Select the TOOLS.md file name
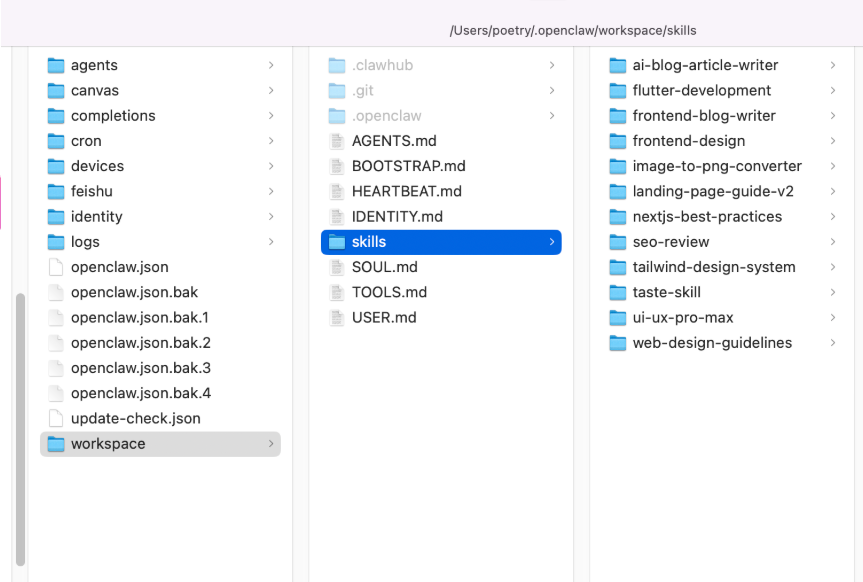Image resolution: width=863 pixels, height=582 pixels. [x=390, y=292]
